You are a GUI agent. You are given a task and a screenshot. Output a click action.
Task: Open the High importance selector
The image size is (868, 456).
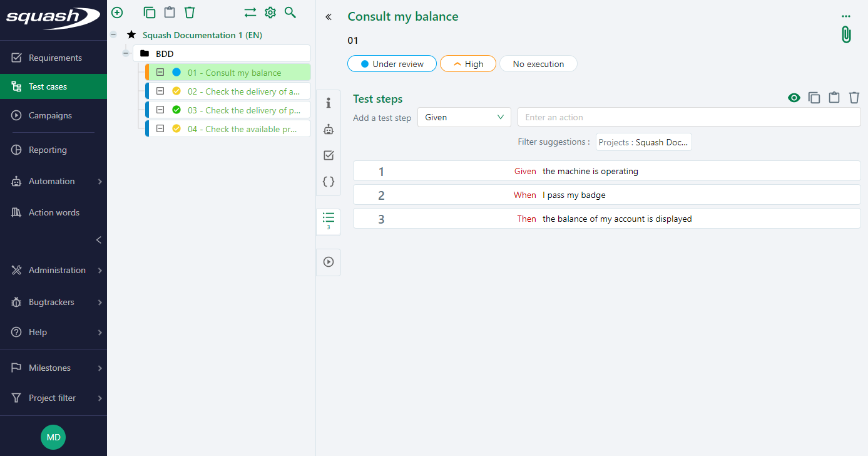pos(467,63)
